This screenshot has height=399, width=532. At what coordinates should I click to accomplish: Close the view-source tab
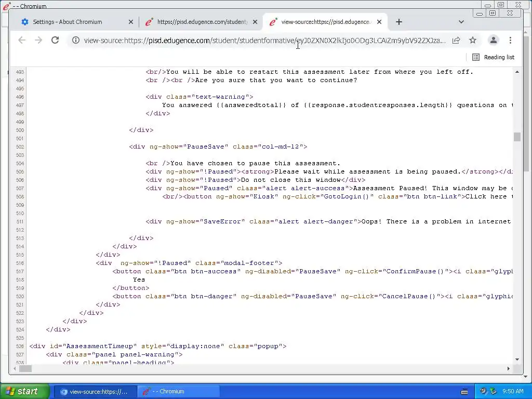(379, 22)
